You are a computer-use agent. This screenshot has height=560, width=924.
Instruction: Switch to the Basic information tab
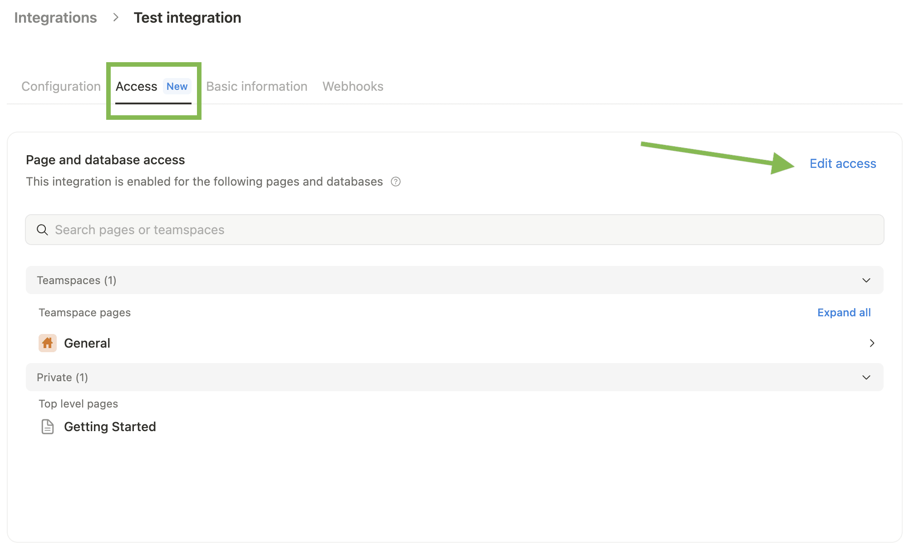pos(256,86)
